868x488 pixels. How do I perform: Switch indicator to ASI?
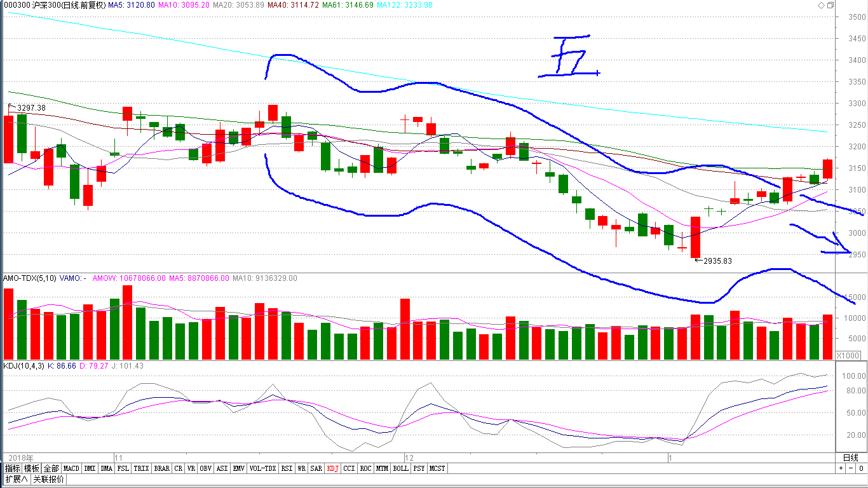coord(222,468)
